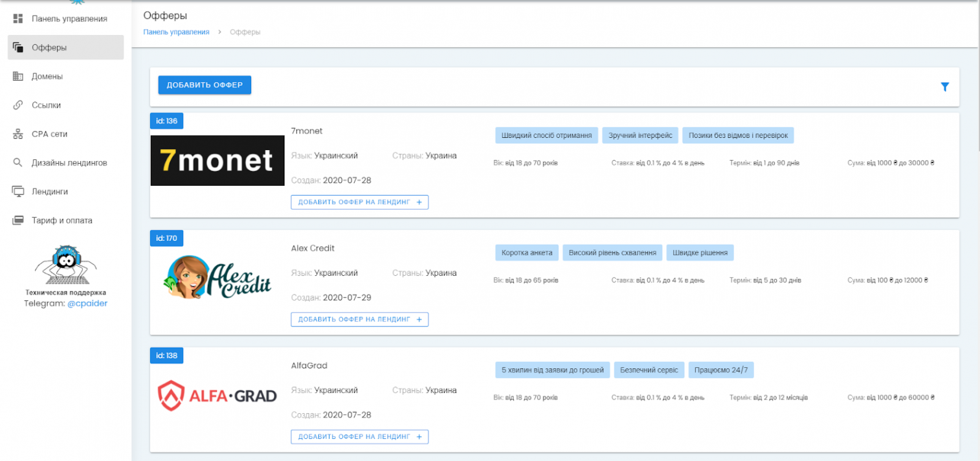
Task: Open Лендинги menu item
Action: (x=65, y=192)
